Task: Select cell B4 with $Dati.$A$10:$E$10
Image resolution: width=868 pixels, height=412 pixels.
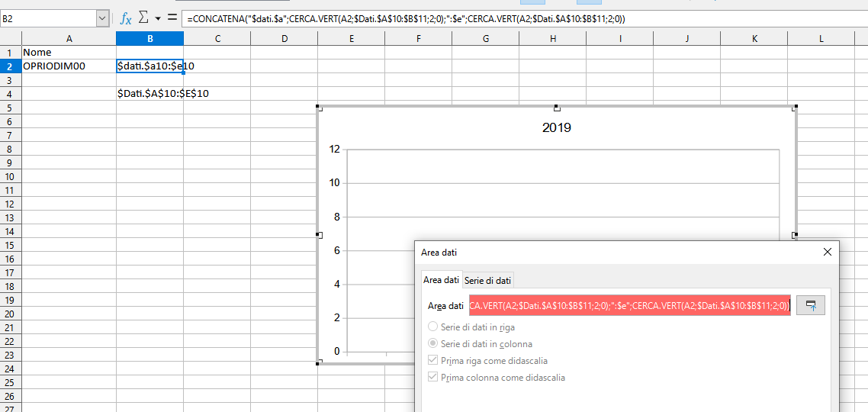Action: point(149,94)
